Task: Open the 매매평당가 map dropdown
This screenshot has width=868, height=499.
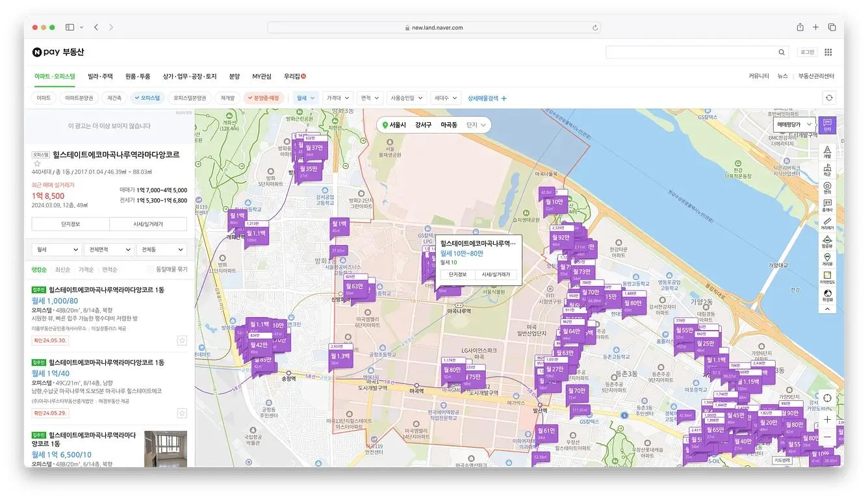Action: tap(795, 124)
